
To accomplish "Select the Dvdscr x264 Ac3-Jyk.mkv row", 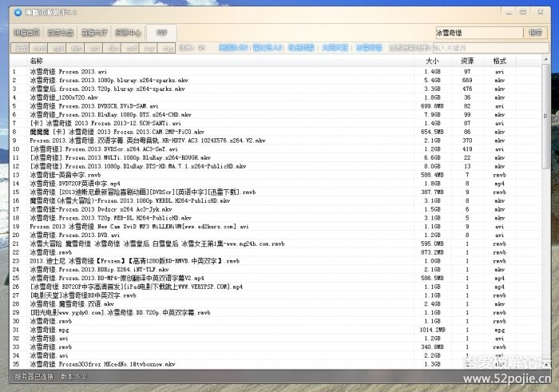I will click(x=276, y=209).
